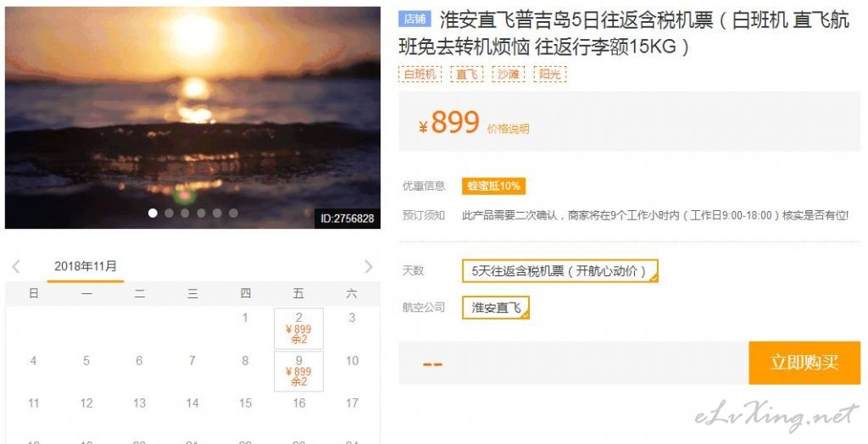Click the 优惠信息 label
Viewport: 868px width, 444px height.
(x=424, y=186)
